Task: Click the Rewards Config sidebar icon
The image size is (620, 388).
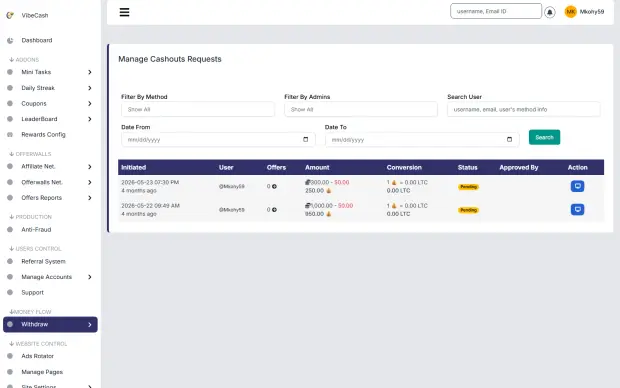Action: 10,134
